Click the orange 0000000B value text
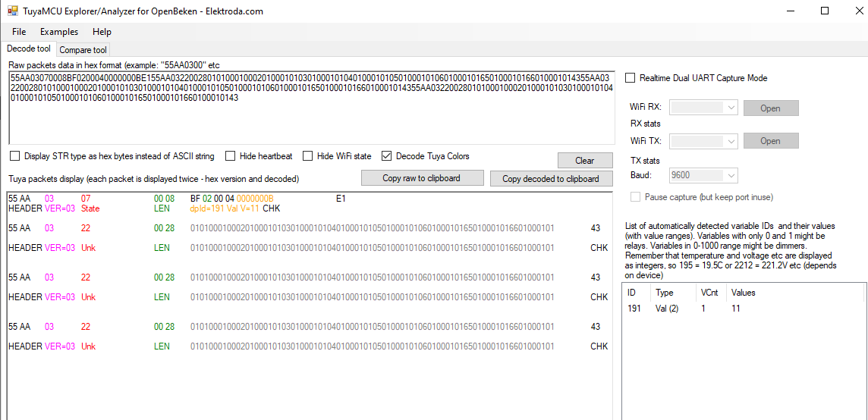 pos(255,198)
